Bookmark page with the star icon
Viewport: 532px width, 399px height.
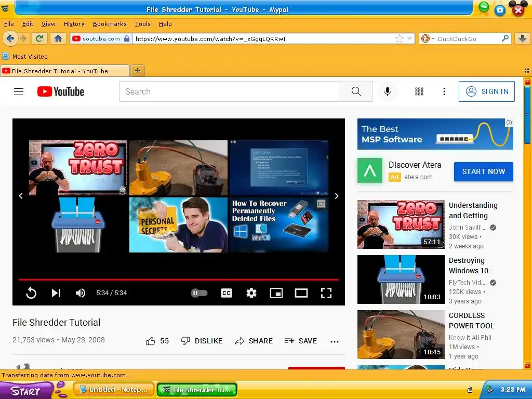coord(400,38)
